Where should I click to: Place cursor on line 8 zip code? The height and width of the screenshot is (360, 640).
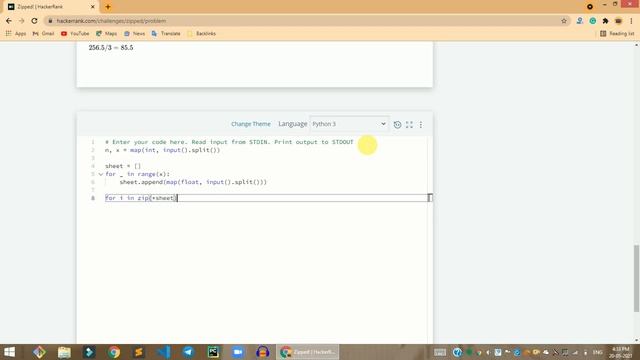pos(140,198)
